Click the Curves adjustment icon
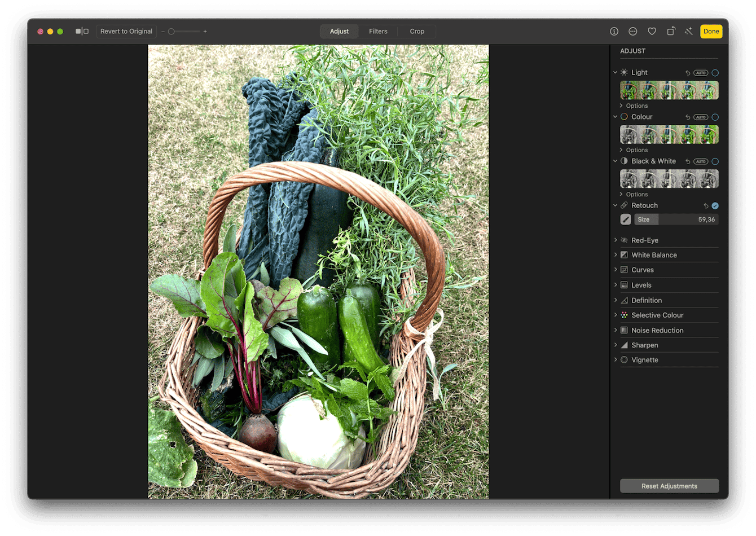756x536 pixels. [x=624, y=270]
